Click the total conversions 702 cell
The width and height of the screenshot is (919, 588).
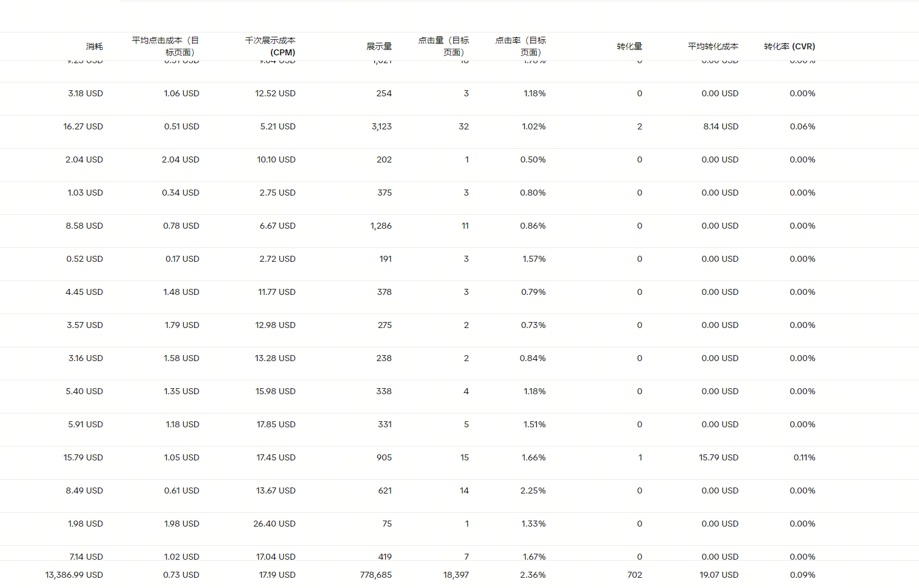click(634, 575)
